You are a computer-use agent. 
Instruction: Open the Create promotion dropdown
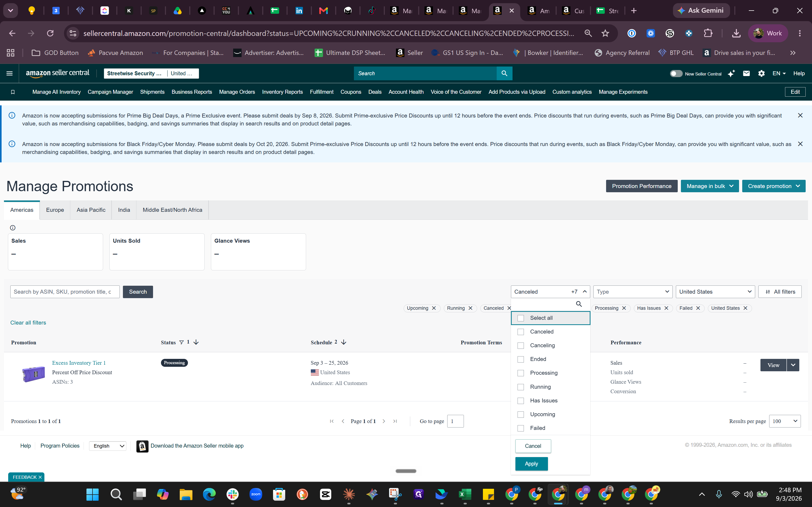(774, 186)
